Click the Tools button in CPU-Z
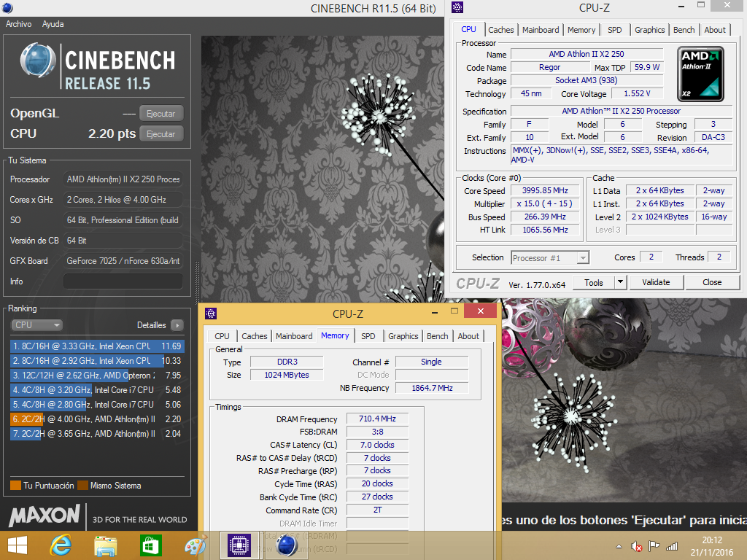747x560 pixels. [x=594, y=282]
